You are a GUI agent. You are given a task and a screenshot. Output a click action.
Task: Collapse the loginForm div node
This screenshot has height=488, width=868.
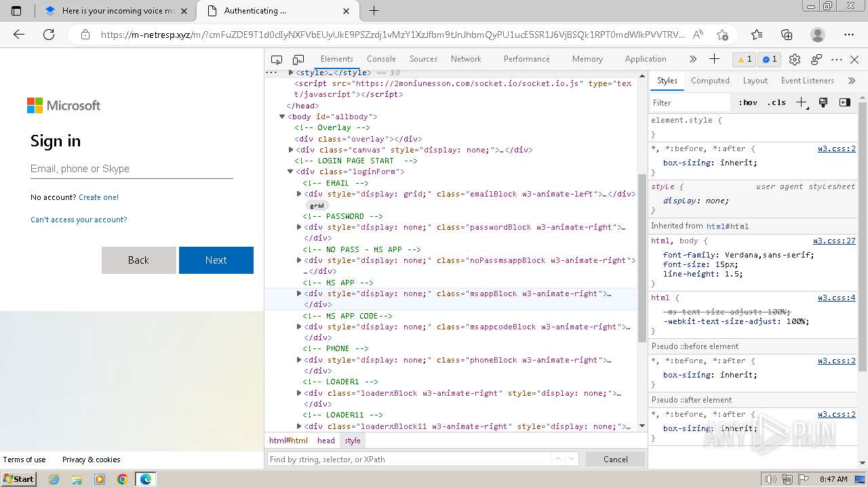pyautogui.click(x=291, y=171)
